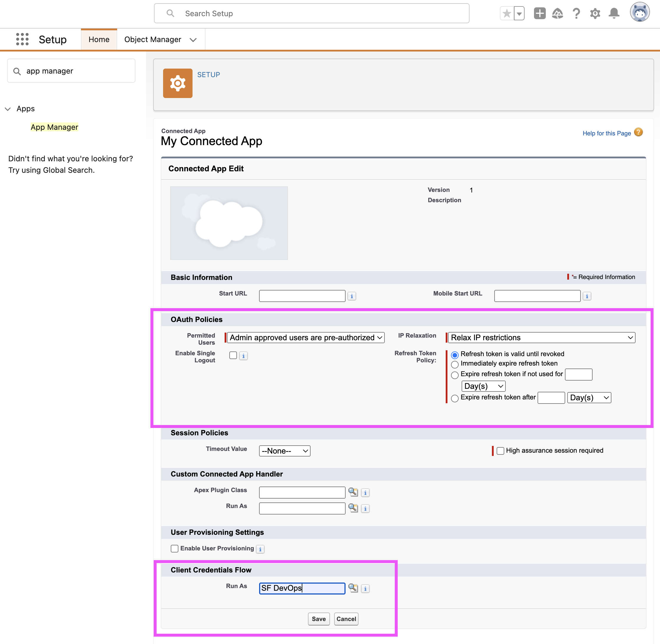Viewport: 660px width, 644px height.
Task: Select App Manager in the sidebar
Action: (x=54, y=127)
